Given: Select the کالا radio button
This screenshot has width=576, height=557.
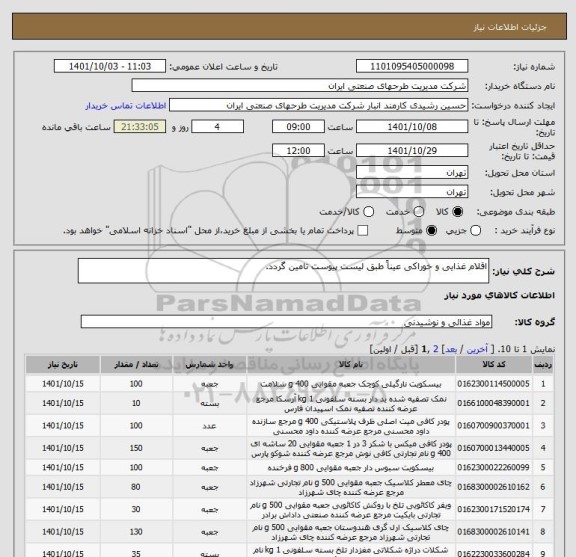Looking at the screenshot, I should pos(458,212).
